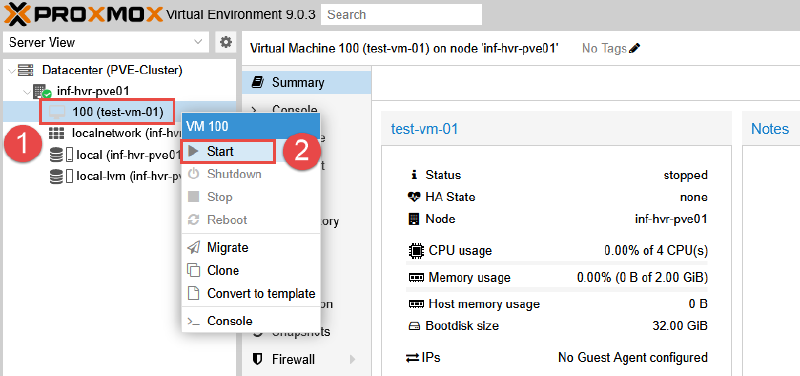Select 100 (test-vm-01) in tree
Image resolution: width=800 pixels, height=376 pixels.
(118, 112)
